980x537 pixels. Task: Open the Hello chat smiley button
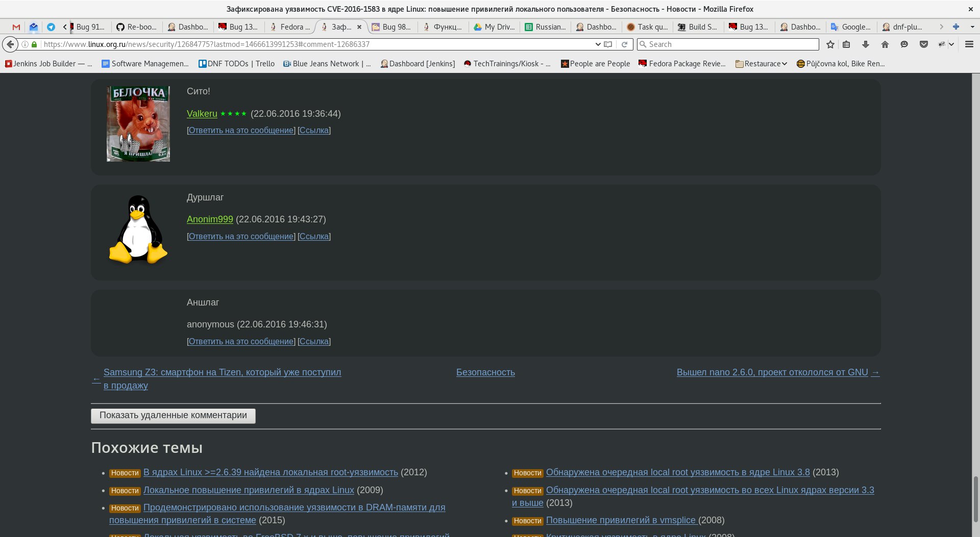[904, 44]
